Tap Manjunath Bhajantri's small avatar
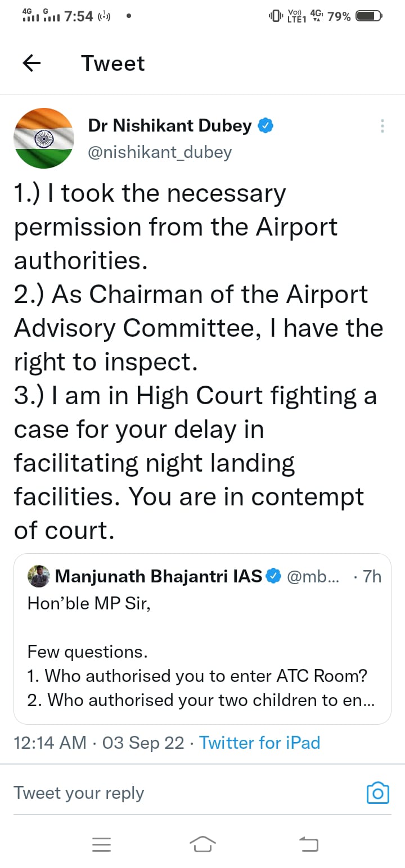This screenshot has height=868, width=405. [39, 576]
